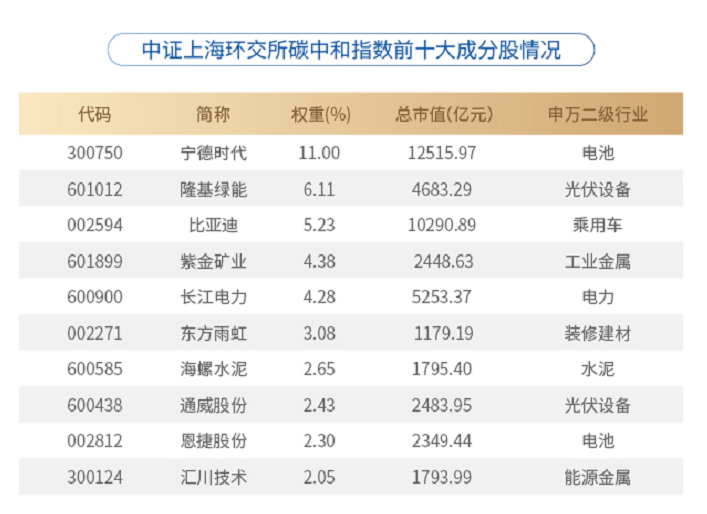The height and width of the screenshot is (514, 707).
Task: Select market value 2448.63
Action: [x=444, y=262]
